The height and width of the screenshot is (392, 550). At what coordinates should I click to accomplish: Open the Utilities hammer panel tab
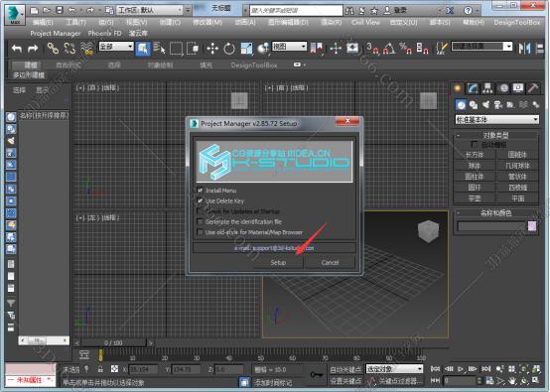(533, 88)
